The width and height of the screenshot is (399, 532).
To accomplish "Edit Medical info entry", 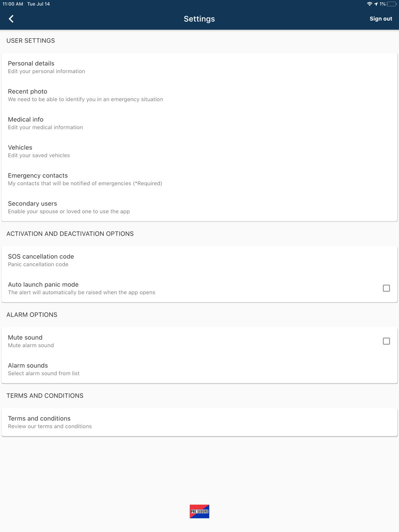I will click(199, 123).
